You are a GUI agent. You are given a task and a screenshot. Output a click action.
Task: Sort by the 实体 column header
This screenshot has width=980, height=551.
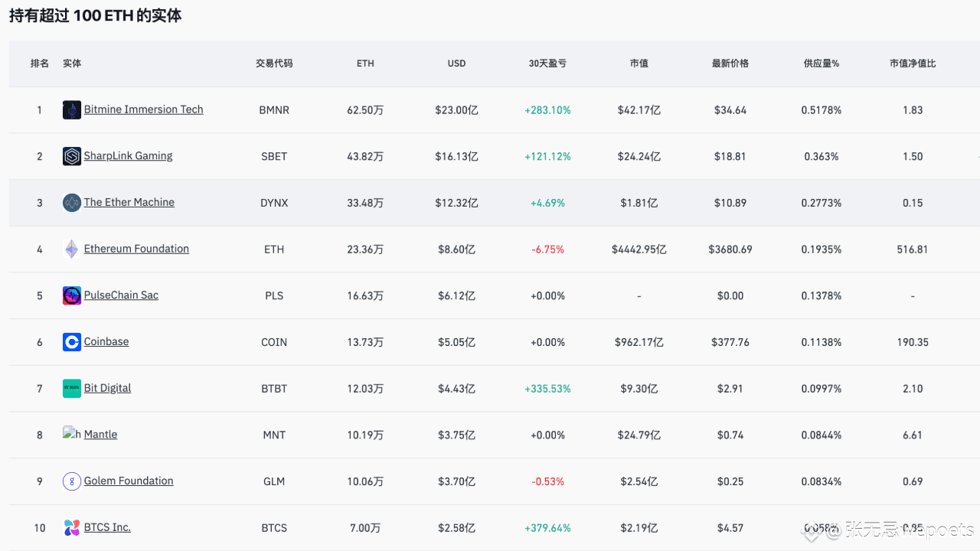72,64
